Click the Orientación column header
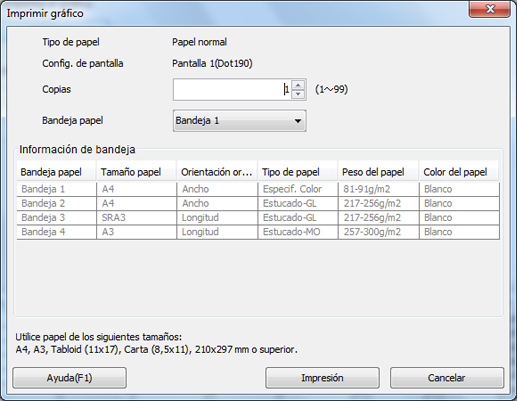The height and width of the screenshot is (401, 517). [217, 172]
